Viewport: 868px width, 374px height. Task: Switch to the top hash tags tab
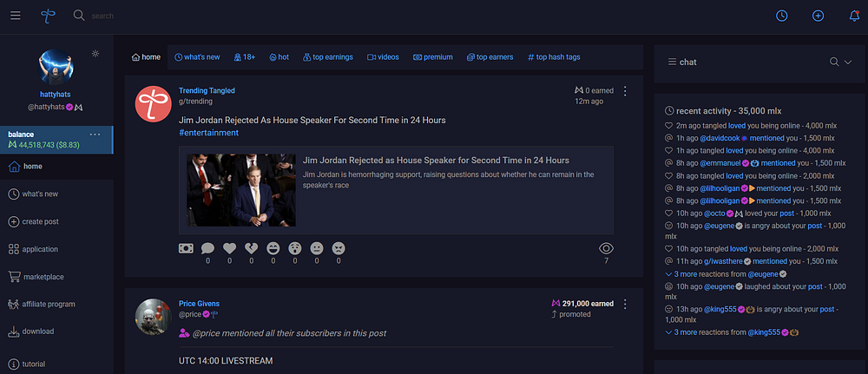click(x=554, y=57)
